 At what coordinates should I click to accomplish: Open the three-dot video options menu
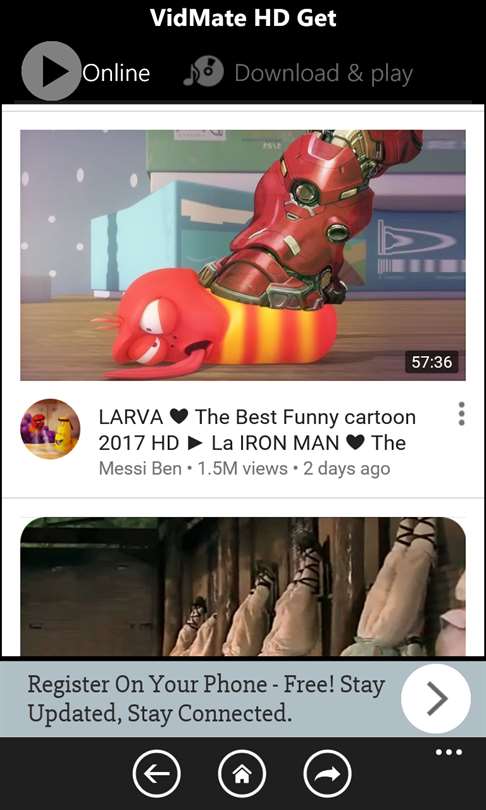(x=461, y=414)
